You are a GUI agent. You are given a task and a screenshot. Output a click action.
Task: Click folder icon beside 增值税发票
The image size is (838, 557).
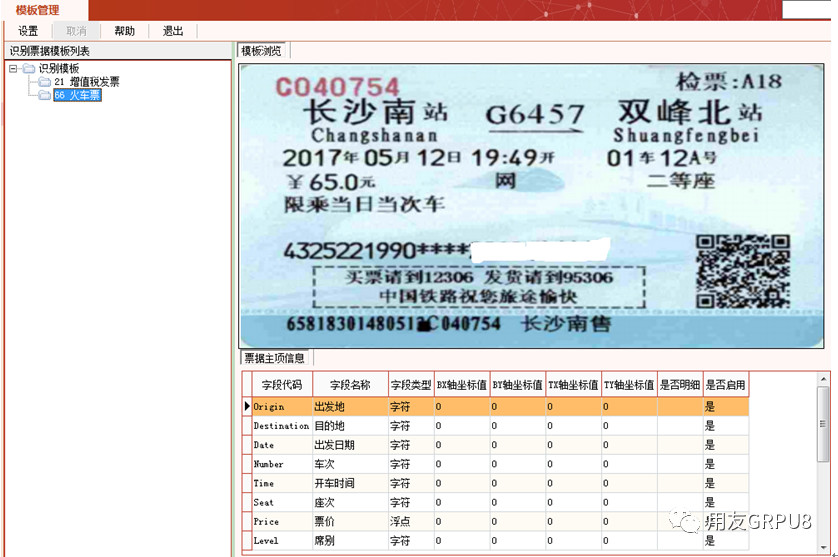point(45,82)
